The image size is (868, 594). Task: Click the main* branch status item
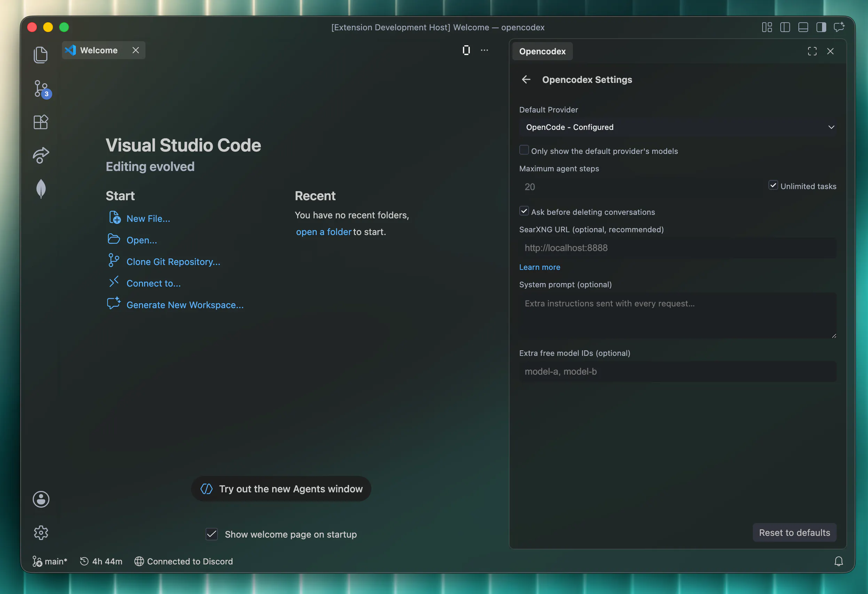50,561
